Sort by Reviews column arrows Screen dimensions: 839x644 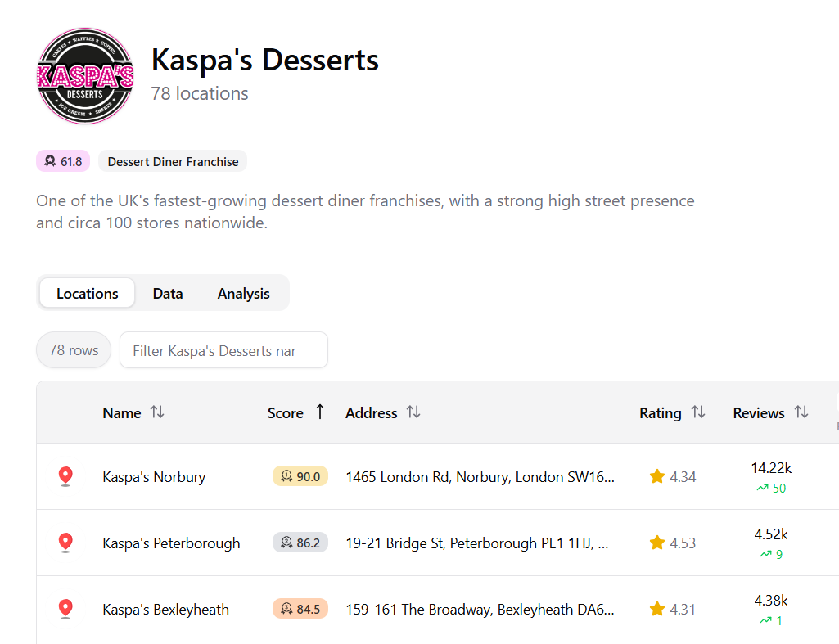click(801, 412)
